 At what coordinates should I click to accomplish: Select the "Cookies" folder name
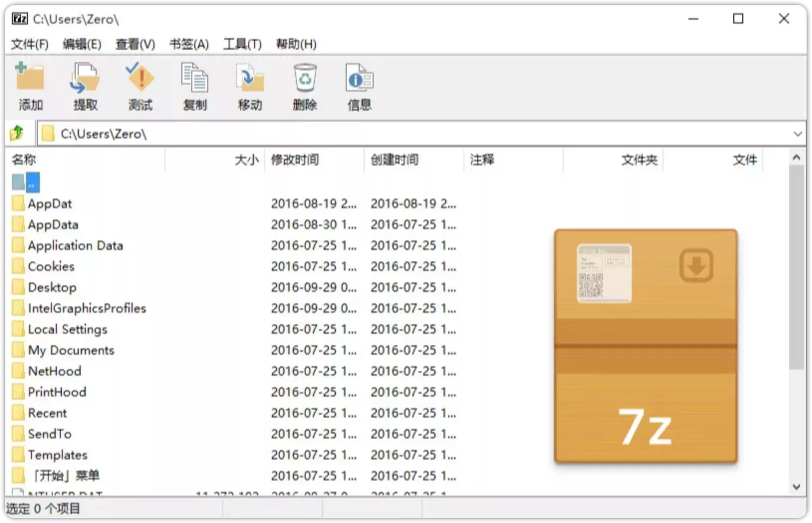tap(51, 266)
